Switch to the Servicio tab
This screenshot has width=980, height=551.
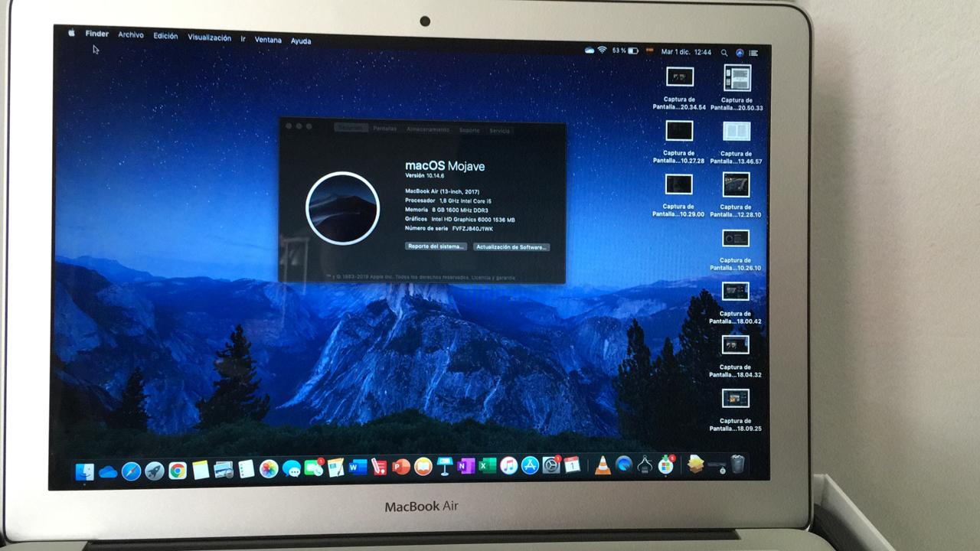[499, 131]
